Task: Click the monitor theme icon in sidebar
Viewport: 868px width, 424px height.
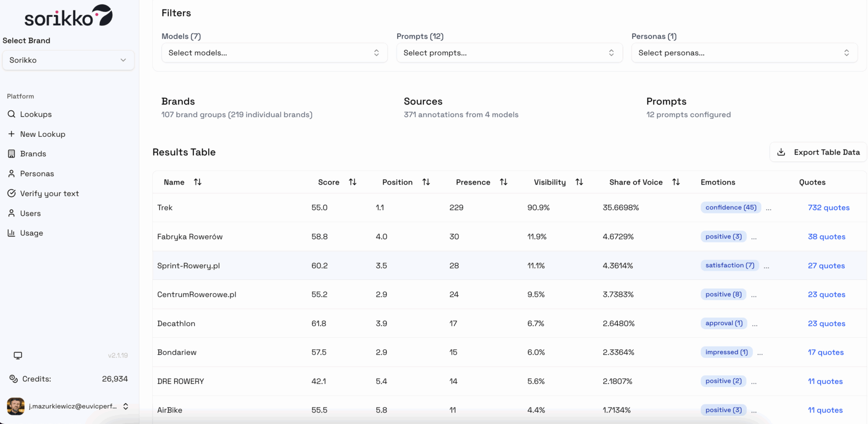Action: tap(18, 356)
